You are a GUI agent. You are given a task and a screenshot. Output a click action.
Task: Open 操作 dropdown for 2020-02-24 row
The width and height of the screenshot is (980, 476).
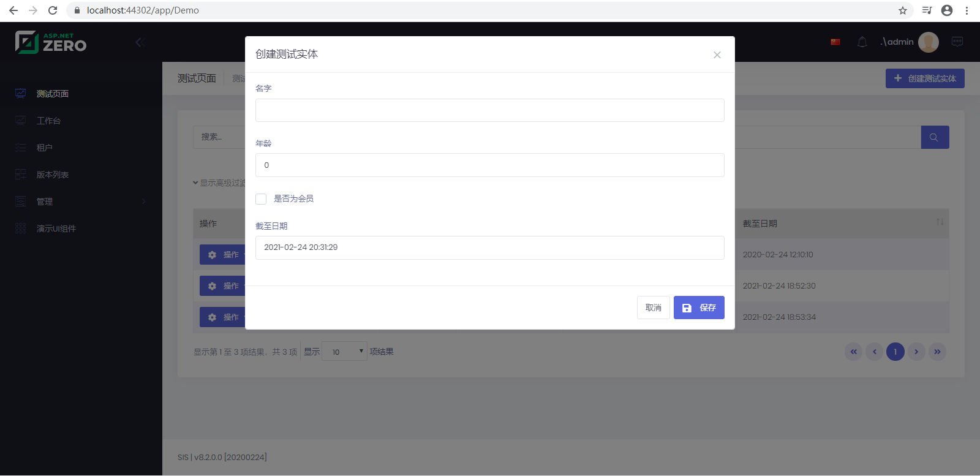[x=223, y=255]
